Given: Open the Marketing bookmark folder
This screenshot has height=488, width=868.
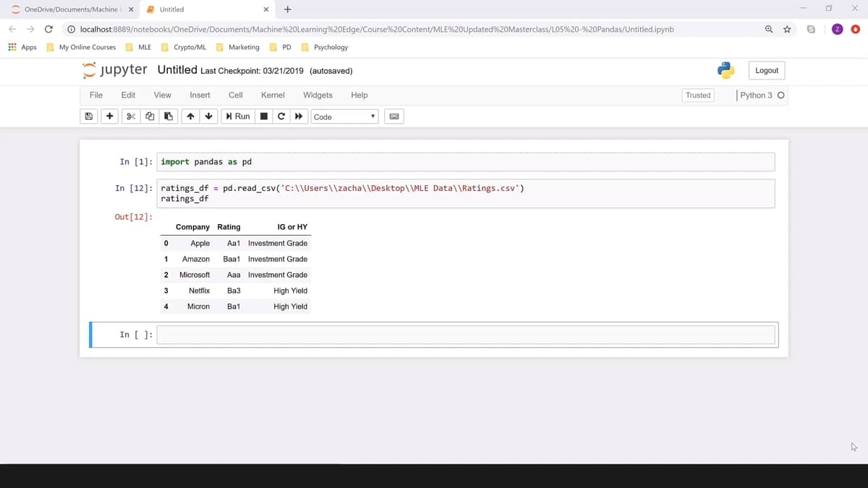Looking at the screenshot, I should [x=238, y=47].
